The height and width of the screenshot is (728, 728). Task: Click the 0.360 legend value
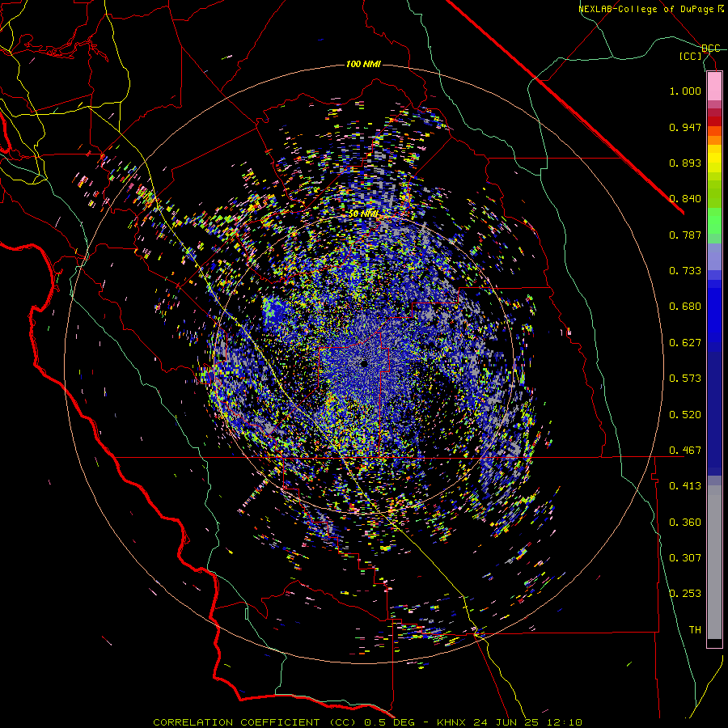(685, 523)
